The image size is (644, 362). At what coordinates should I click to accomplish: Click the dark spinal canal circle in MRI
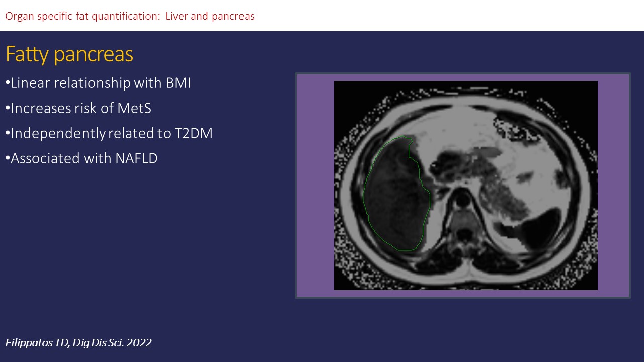(463, 200)
